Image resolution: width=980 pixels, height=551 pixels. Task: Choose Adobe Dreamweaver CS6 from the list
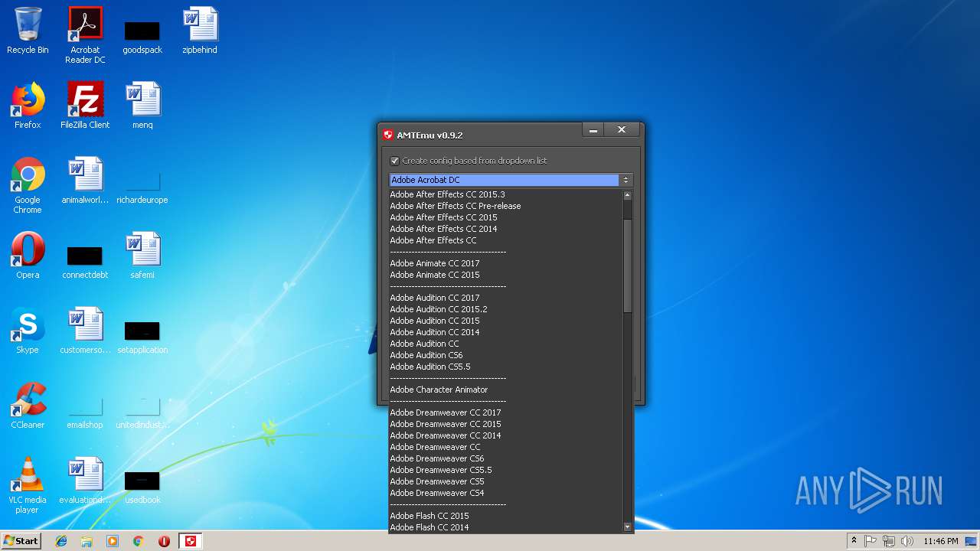(x=436, y=458)
